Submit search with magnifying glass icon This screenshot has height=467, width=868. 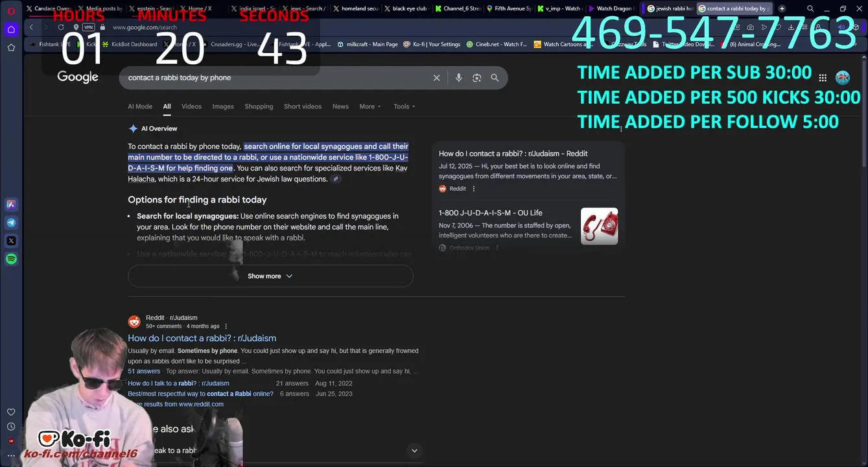[495, 78]
